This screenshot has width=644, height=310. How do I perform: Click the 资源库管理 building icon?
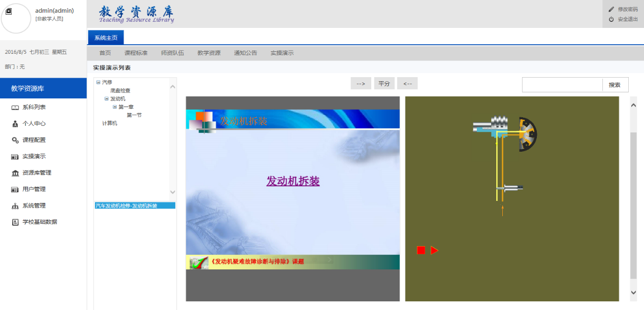coord(15,173)
